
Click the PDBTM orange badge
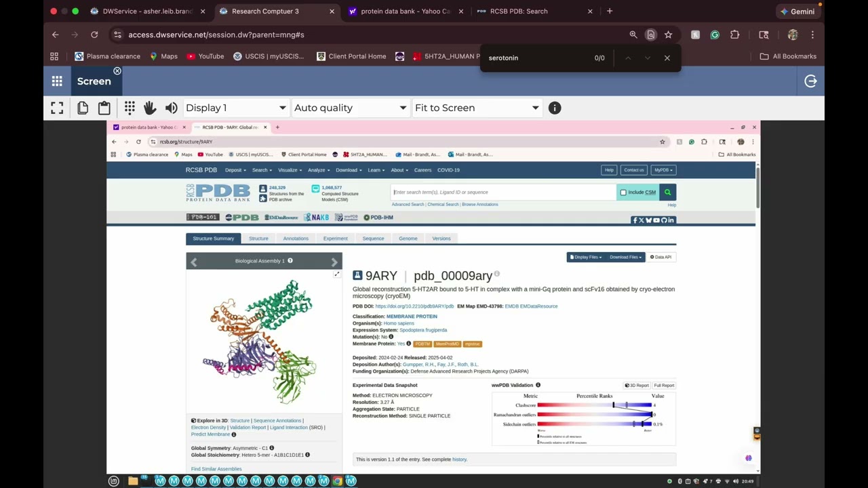click(422, 344)
